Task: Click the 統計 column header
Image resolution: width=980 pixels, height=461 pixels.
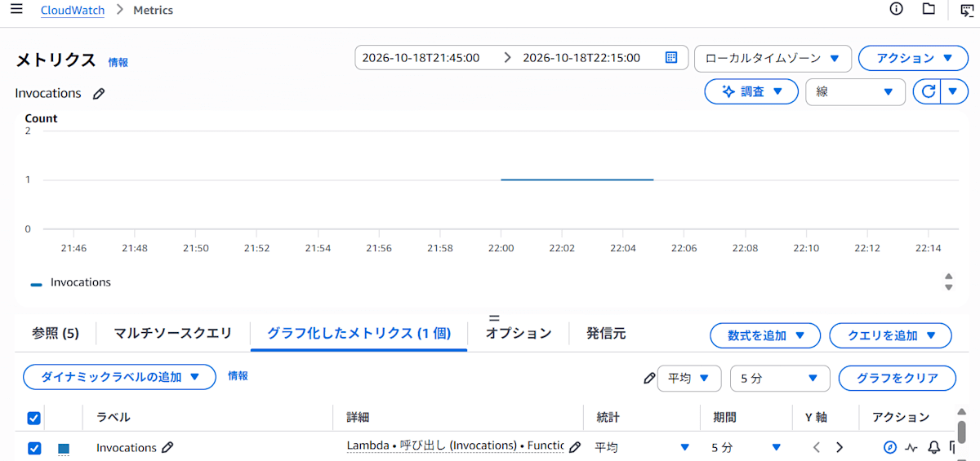Action: click(608, 417)
